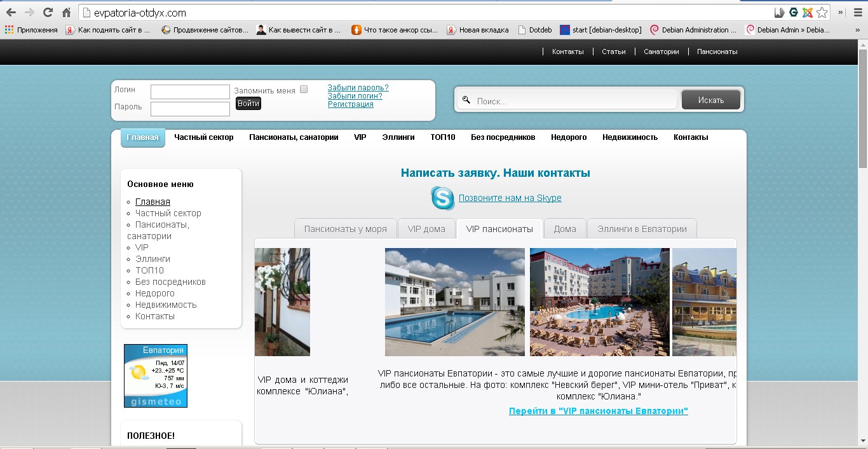The image size is (868, 449).
Task: Select VIP in horizontal menu
Action: pyautogui.click(x=360, y=137)
